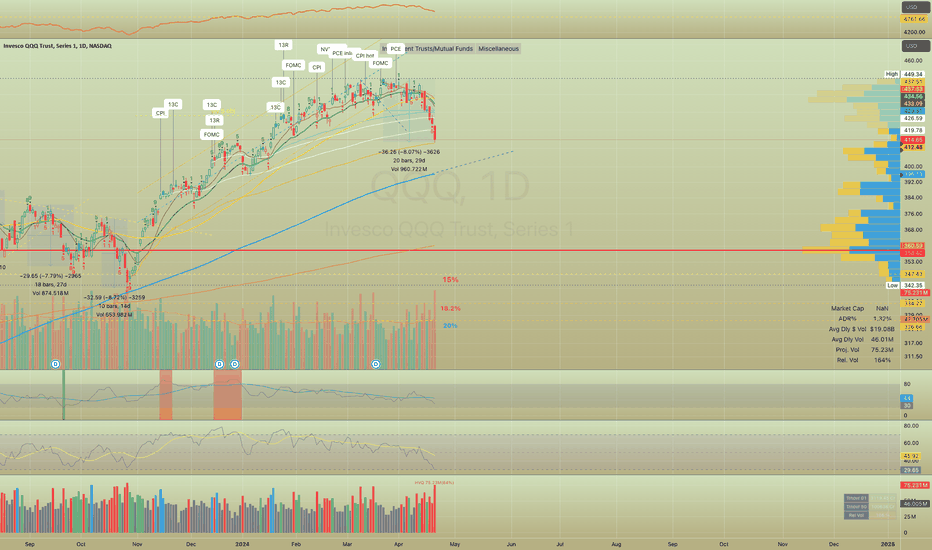Click the Jun label on time axis
Viewport: 932px width, 550px height.
[511, 544]
